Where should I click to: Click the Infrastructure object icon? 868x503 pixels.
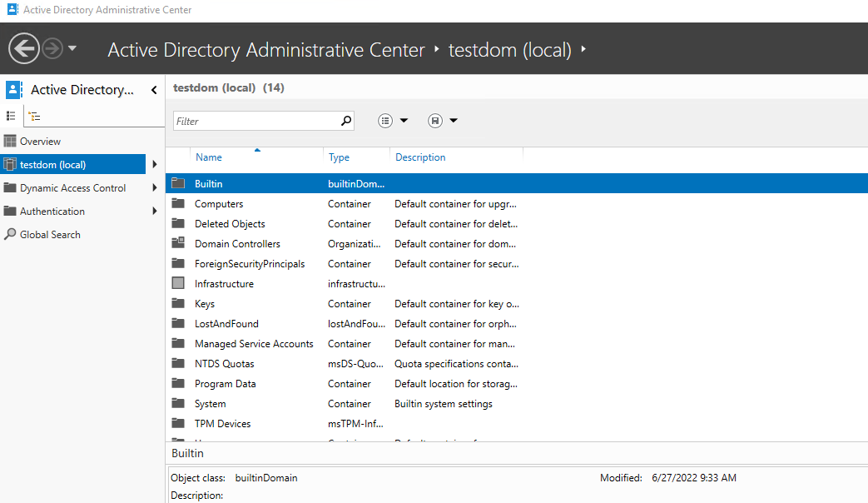(178, 283)
